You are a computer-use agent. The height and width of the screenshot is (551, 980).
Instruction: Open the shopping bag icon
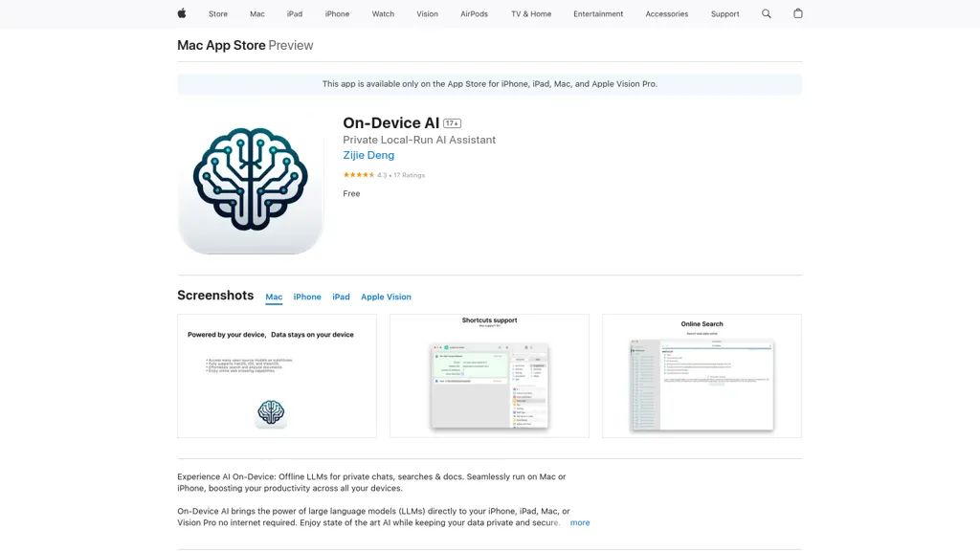pyautogui.click(x=797, y=13)
